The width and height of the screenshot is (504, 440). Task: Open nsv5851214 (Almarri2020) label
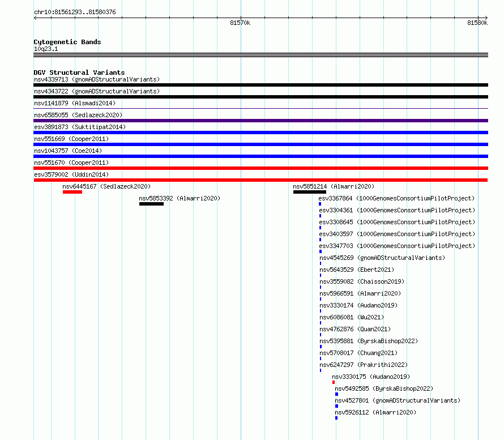pyautogui.click(x=334, y=186)
